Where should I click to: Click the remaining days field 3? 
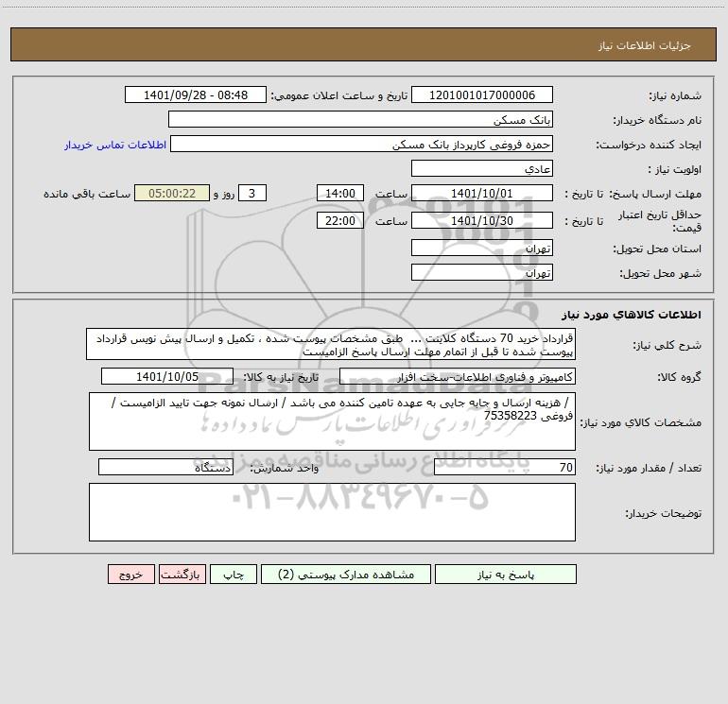pos(252,193)
